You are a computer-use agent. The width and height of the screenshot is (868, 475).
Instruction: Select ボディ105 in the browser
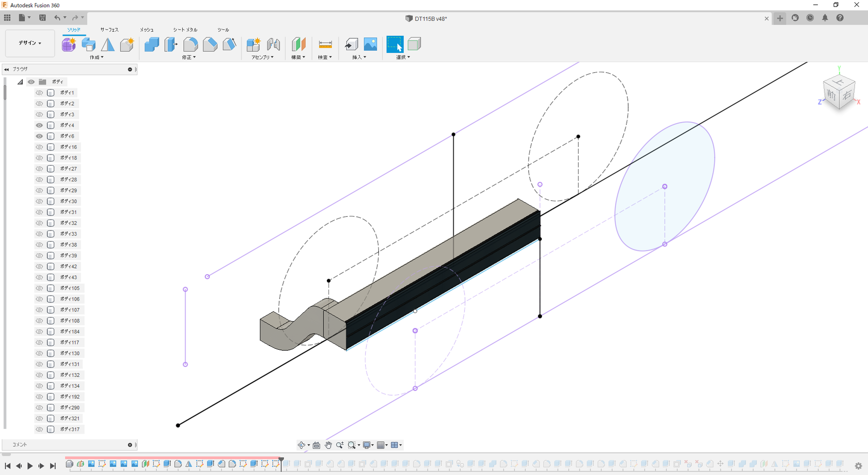pos(70,288)
